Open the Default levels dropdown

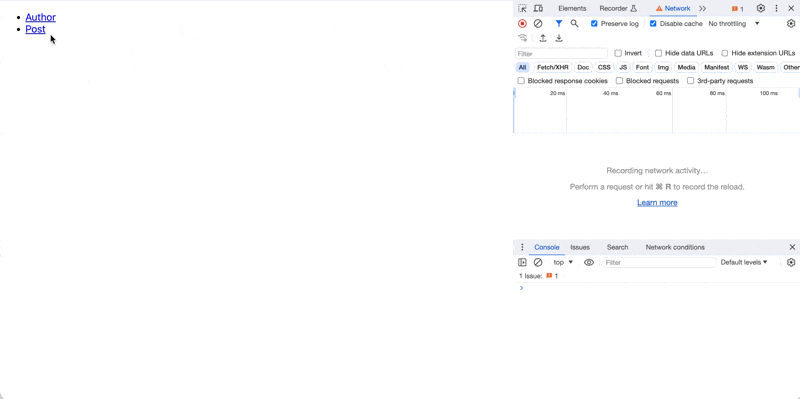tap(744, 262)
